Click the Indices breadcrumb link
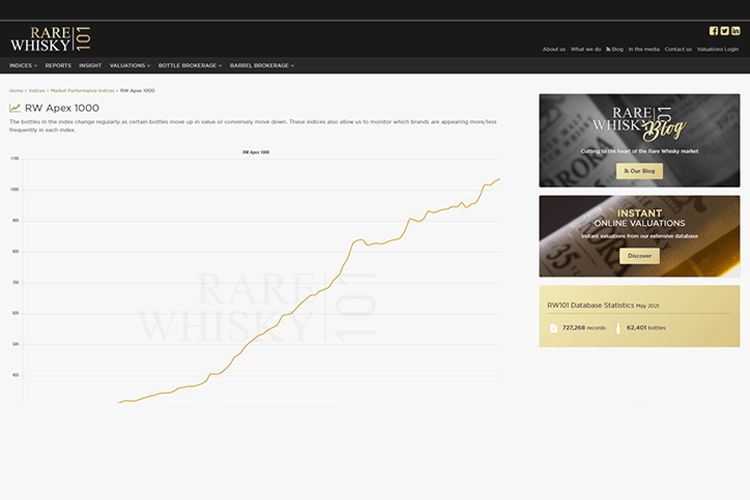The height and width of the screenshot is (500, 750). 37,90
